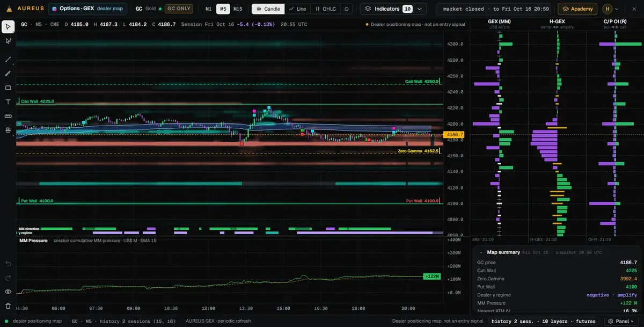Select the trend line drawing tool

[8, 60]
